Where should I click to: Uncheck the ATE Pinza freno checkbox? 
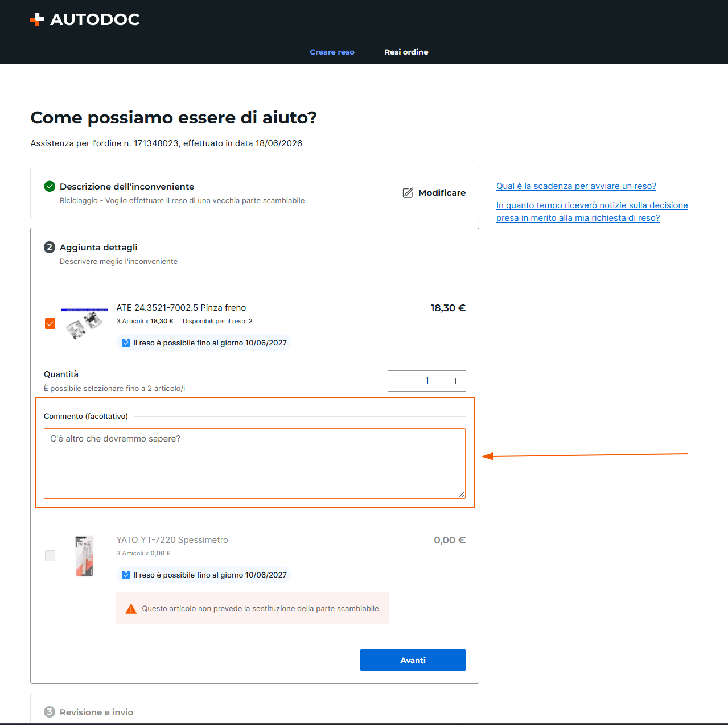[x=50, y=323]
